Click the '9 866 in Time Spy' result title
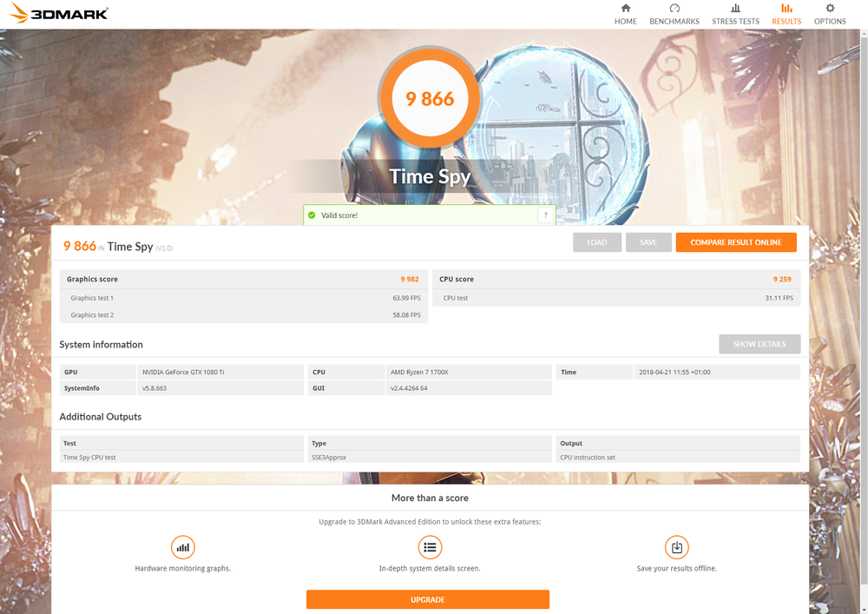This screenshot has width=868, height=614. click(118, 247)
